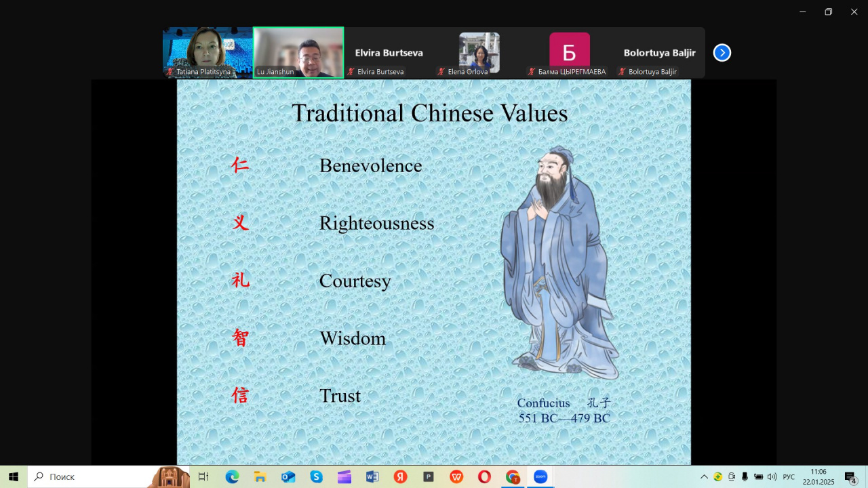868x488 pixels.
Task: Open Yandex browser in the taskbar
Action: tap(400, 476)
